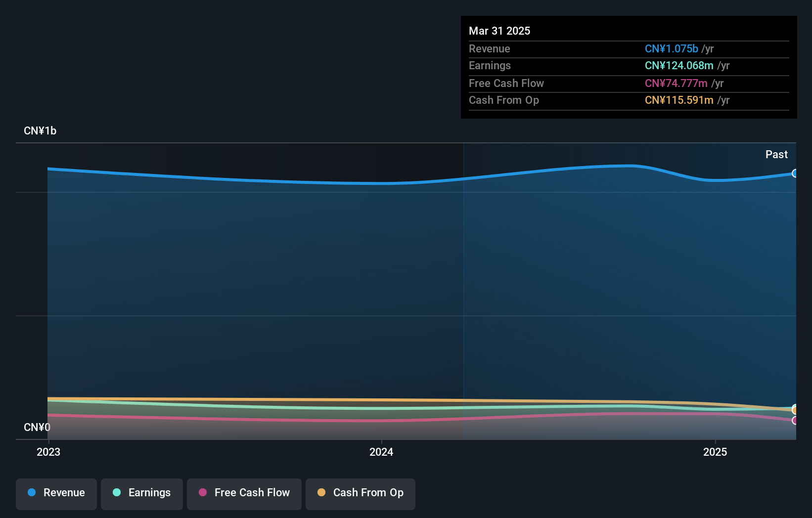Click the Past label in chart

[x=776, y=154]
